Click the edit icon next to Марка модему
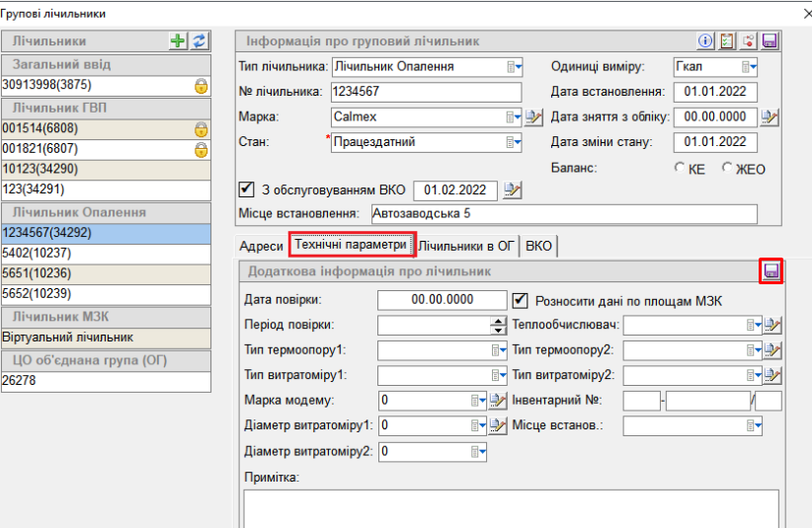 (499, 401)
